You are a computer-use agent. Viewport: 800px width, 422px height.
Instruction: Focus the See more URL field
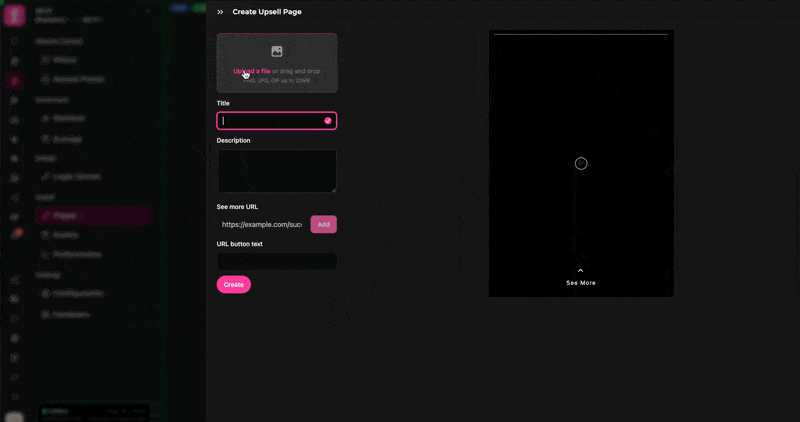261,225
